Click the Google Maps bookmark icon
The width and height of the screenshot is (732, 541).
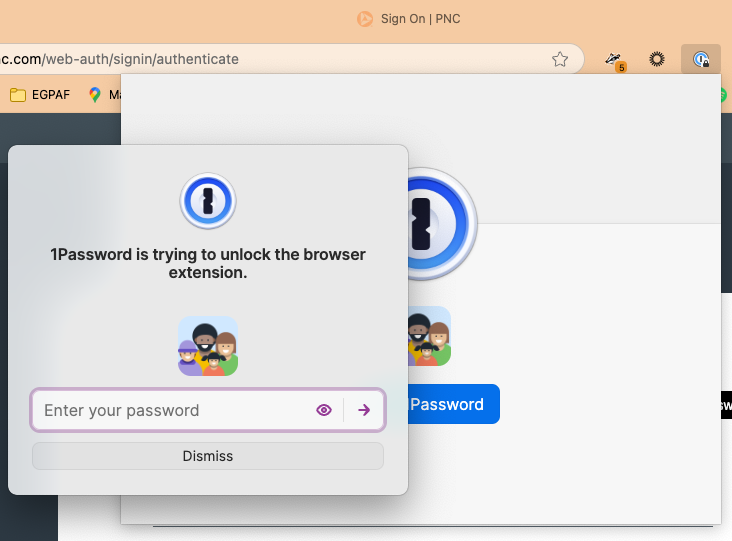[95, 95]
